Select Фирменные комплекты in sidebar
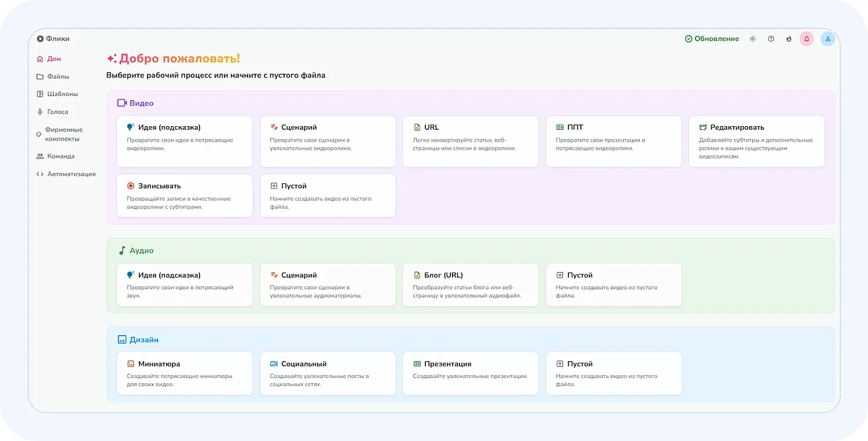The image size is (868, 441). tap(63, 134)
